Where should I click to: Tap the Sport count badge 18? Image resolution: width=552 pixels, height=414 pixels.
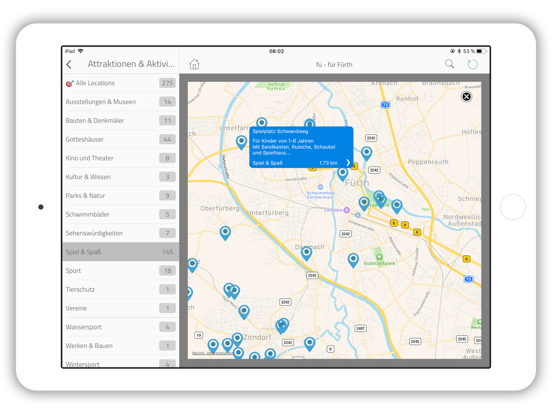point(167,271)
